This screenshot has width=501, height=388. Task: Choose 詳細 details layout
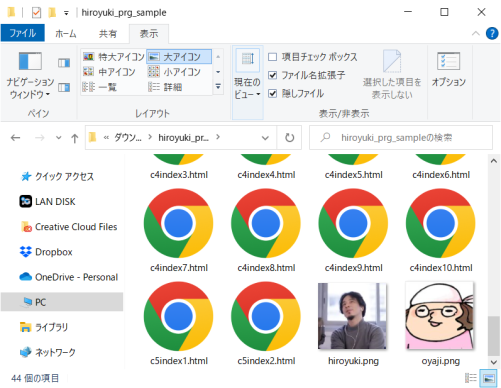coord(165,87)
